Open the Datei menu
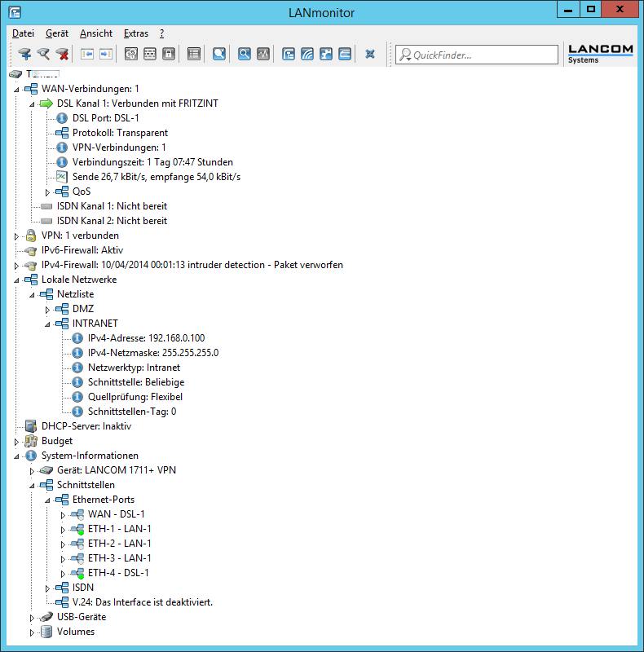The height and width of the screenshot is (652, 644). [23, 33]
